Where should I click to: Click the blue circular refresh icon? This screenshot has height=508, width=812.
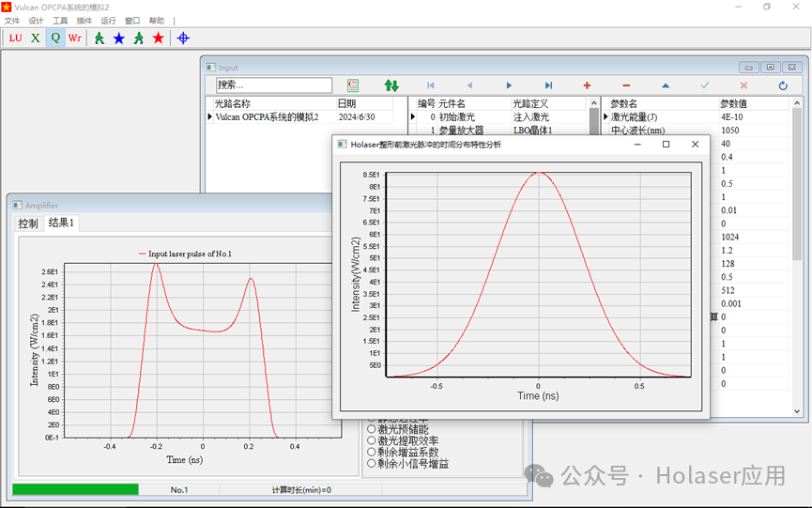(x=783, y=85)
